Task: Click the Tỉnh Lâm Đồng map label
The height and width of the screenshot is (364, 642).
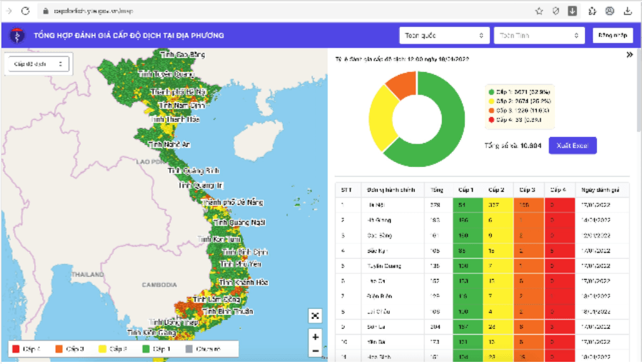Action: coord(216,299)
